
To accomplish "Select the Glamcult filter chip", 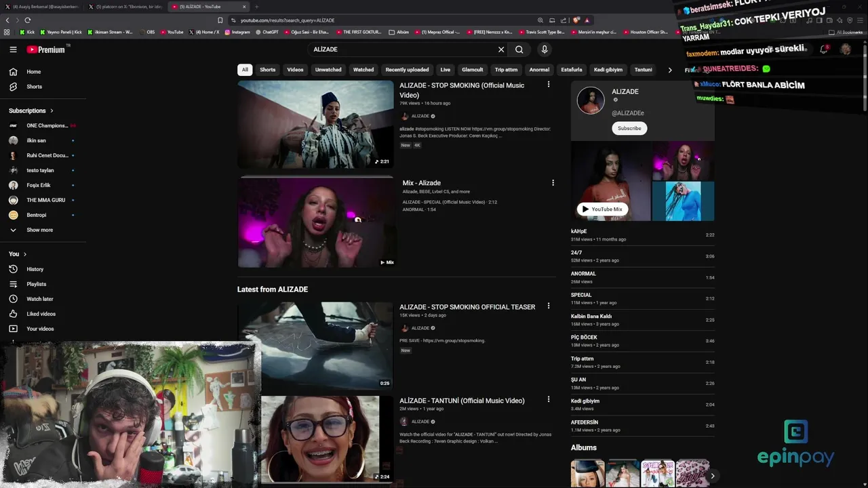I will point(473,70).
